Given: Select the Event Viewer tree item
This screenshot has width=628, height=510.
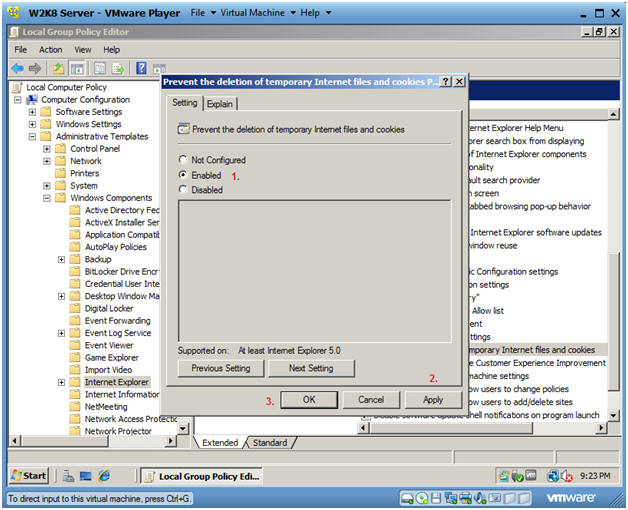Looking at the screenshot, I should 109,345.
